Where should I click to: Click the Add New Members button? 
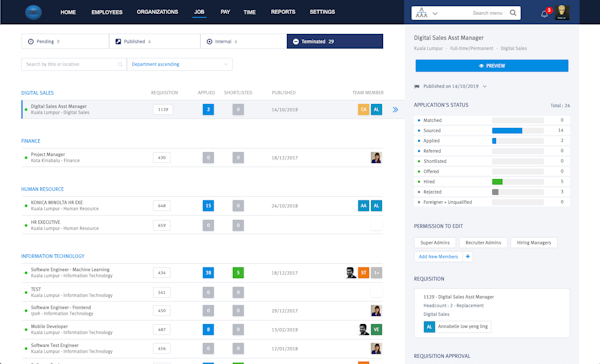438,256
